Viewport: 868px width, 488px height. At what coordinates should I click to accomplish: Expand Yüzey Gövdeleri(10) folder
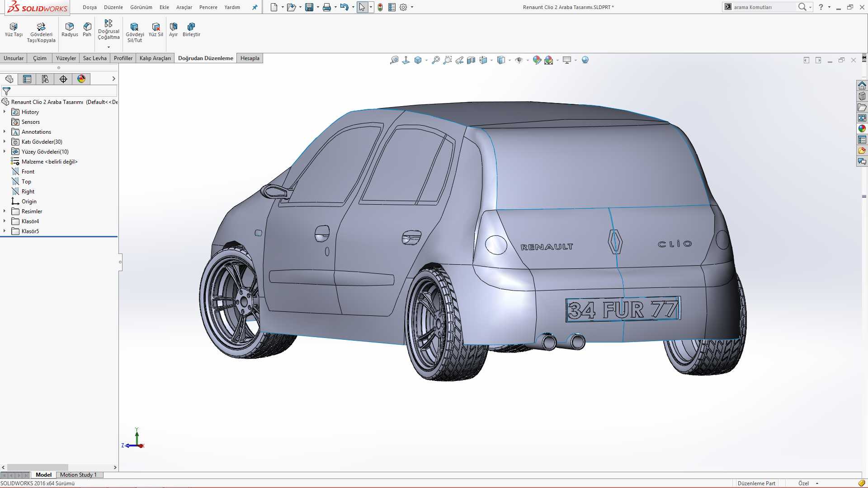coord(5,151)
